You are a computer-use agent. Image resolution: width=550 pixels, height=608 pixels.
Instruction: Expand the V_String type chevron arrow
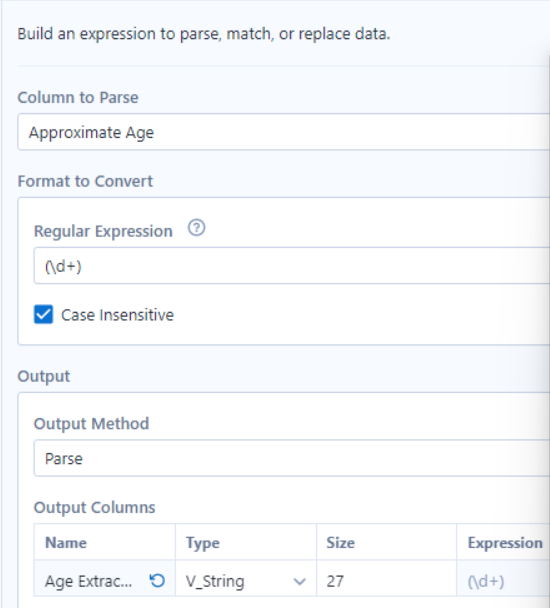pyautogui.click(x=299, y=581)
